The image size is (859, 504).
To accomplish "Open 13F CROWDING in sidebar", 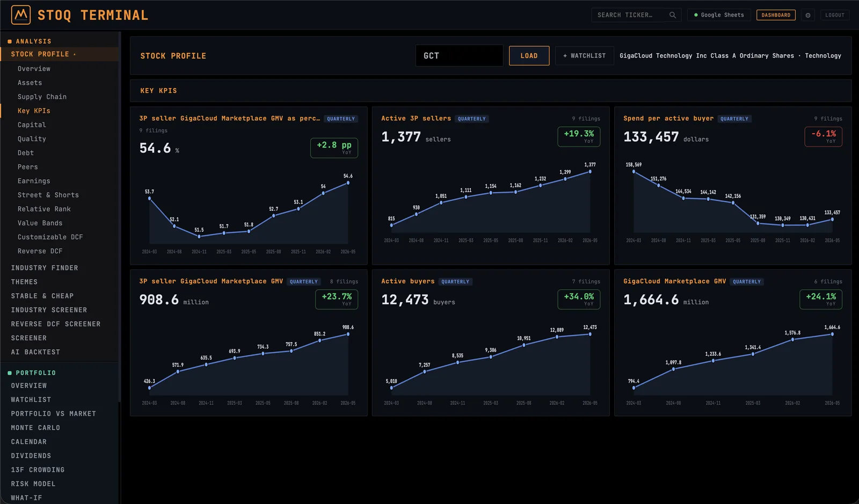I will click(38, 469).
